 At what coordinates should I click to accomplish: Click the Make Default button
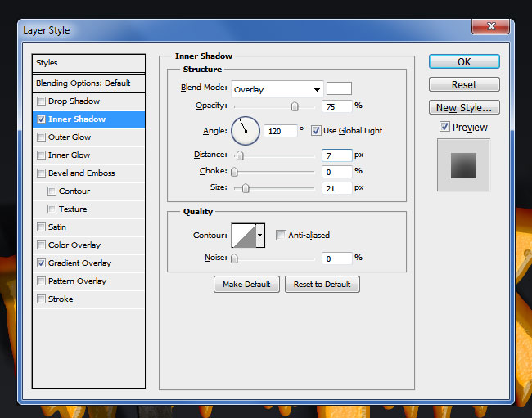[x=246, y=285]
